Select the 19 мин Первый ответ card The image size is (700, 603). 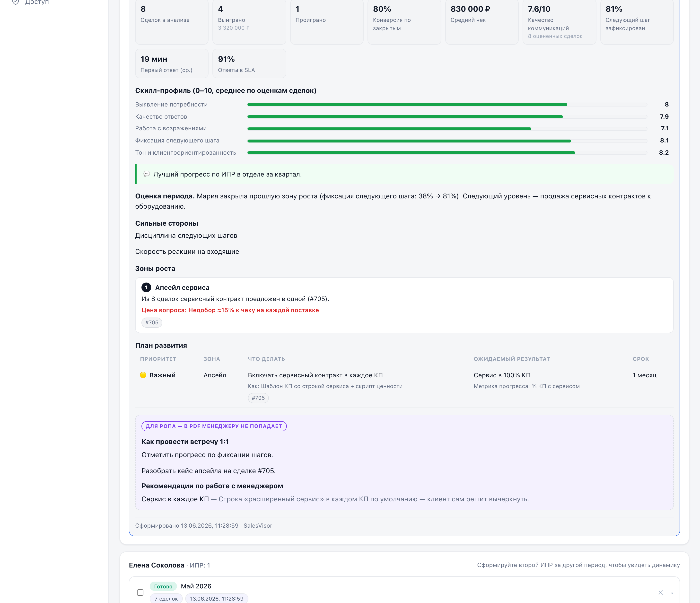tap(172, 63)
